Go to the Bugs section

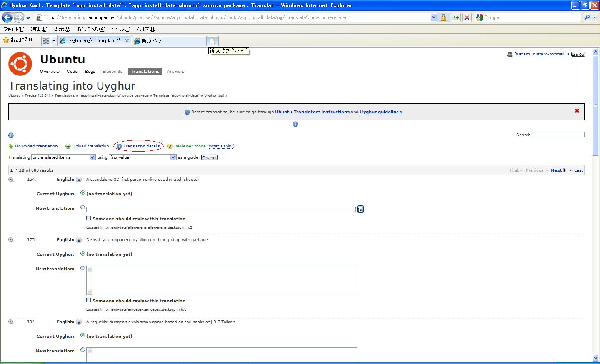(90, 72)
